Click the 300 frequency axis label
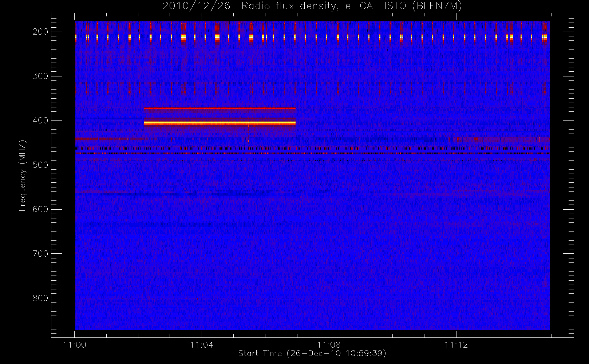Screen dimensions: 589x364 coord(40,76)
